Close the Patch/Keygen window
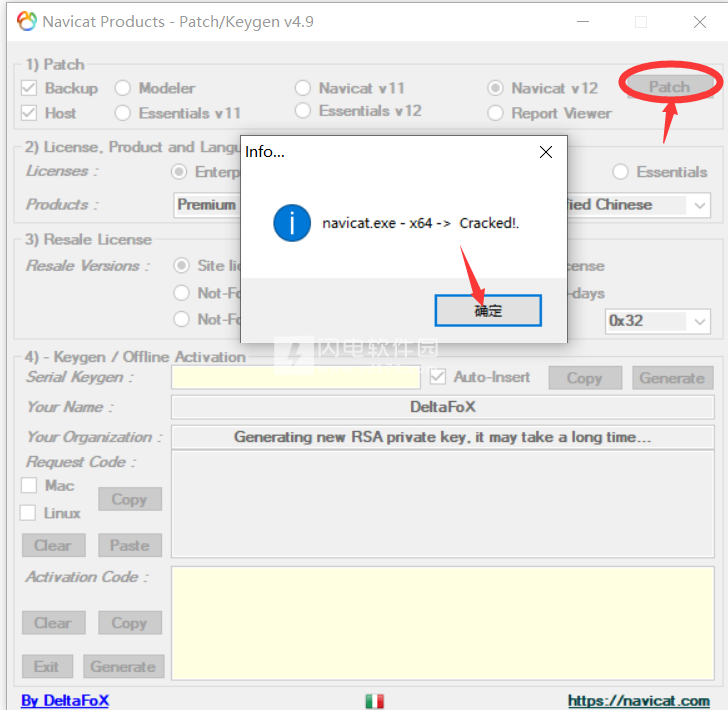The width and height of the screenshot is (728, 710). pos(700,21)
